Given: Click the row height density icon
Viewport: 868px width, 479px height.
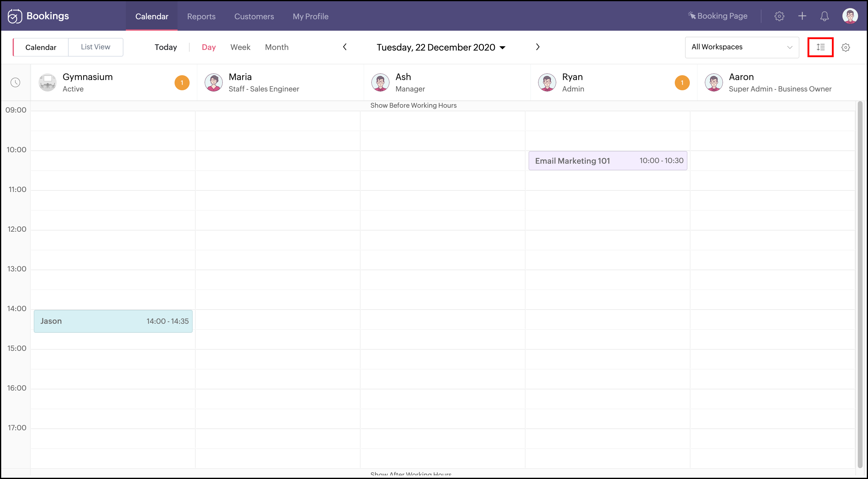Looking at the screenshot, I should point(820,47).
